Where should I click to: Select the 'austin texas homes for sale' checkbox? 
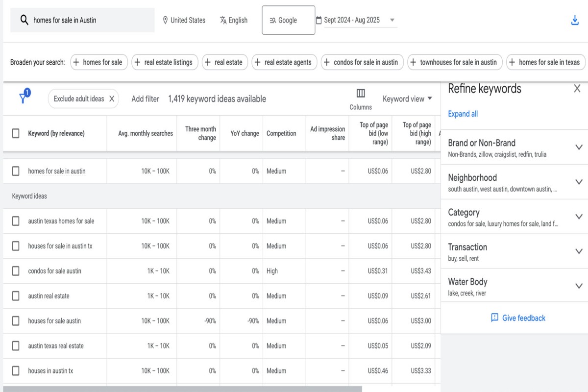(16, 221)
